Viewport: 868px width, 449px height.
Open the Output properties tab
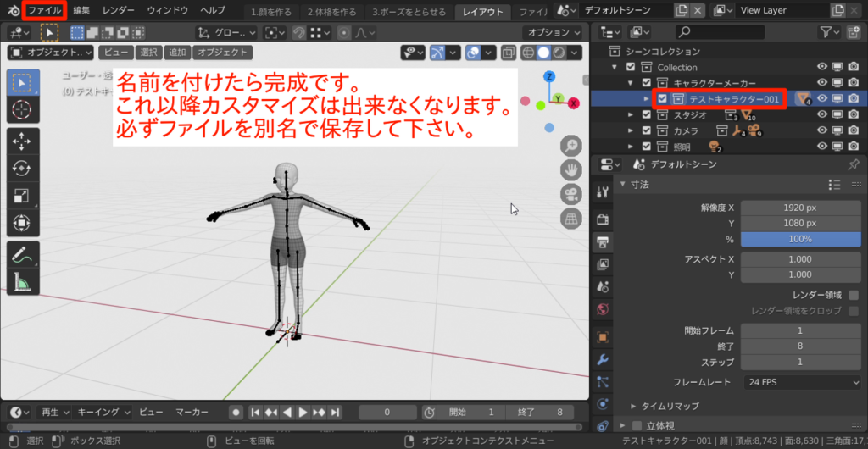603,242
